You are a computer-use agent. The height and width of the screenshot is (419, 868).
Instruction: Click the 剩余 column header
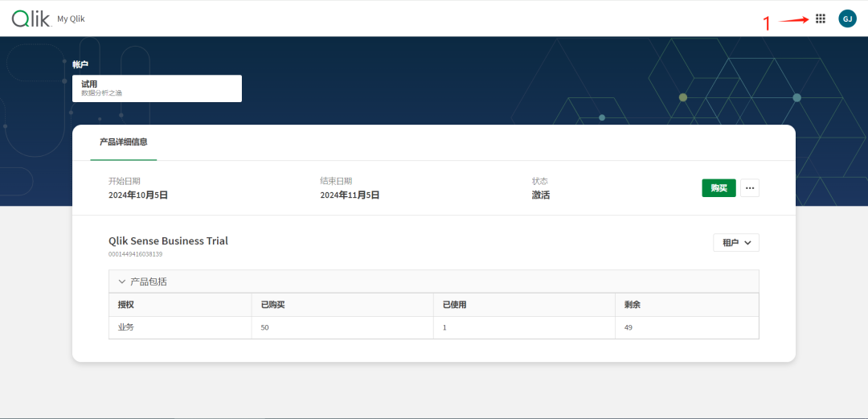tap(687, 305)
